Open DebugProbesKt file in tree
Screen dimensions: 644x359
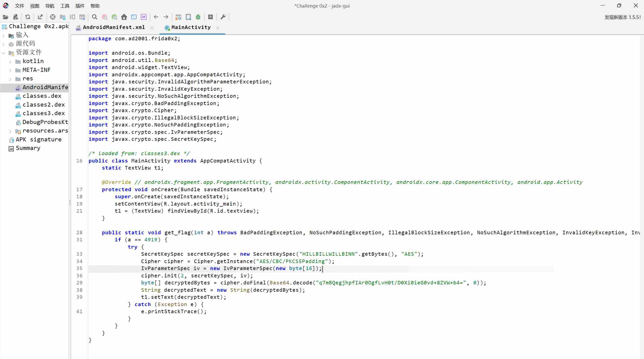(x=45, y=122)
